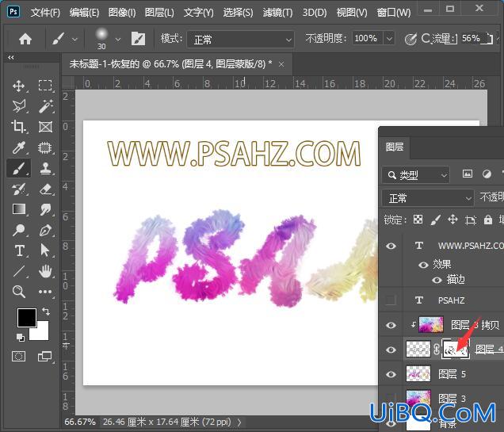504x432 pixels.
Task: Select the History Brush tool
Action: tap(19, 189)
